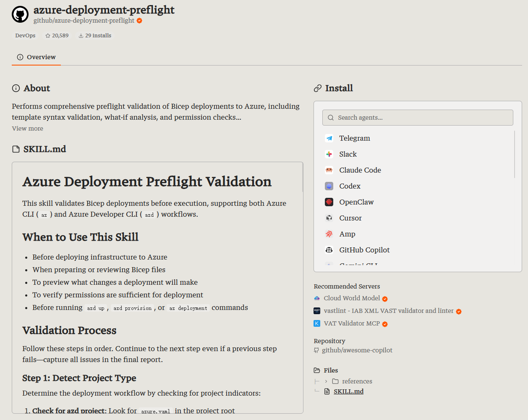Open the Cloud World Model server link
This screenshot has width=528, height=420.
point(352,298)
